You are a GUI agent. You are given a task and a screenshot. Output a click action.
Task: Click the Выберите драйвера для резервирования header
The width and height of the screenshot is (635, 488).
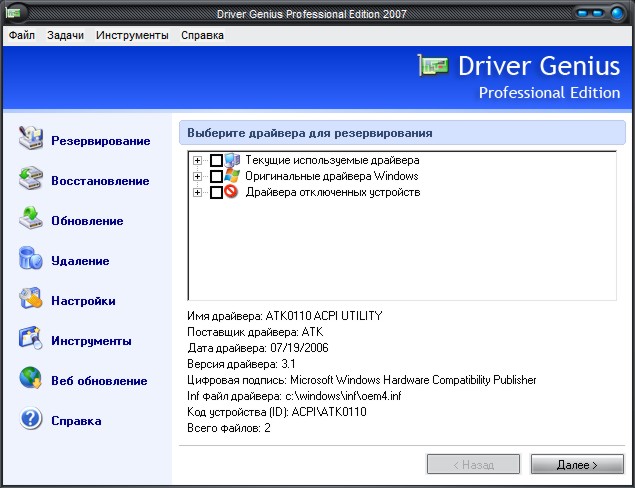point(309,133)
